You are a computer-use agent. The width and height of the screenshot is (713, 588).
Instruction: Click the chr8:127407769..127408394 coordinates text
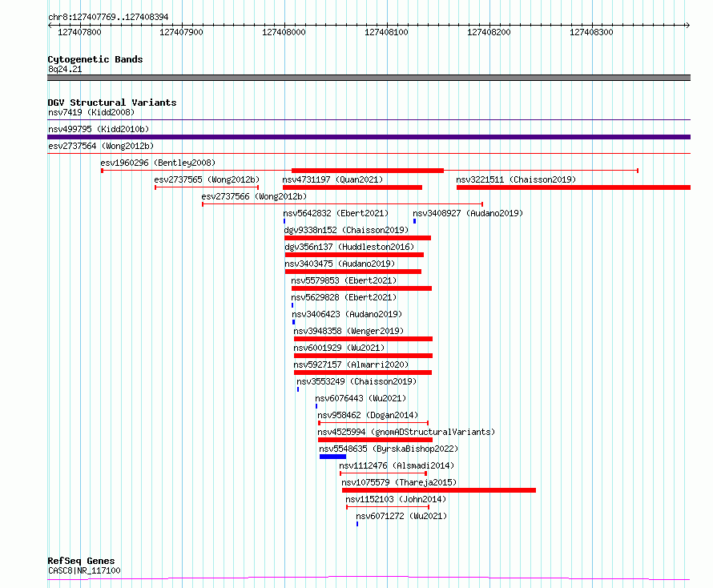pyautogui.click(x=108, y=18)
